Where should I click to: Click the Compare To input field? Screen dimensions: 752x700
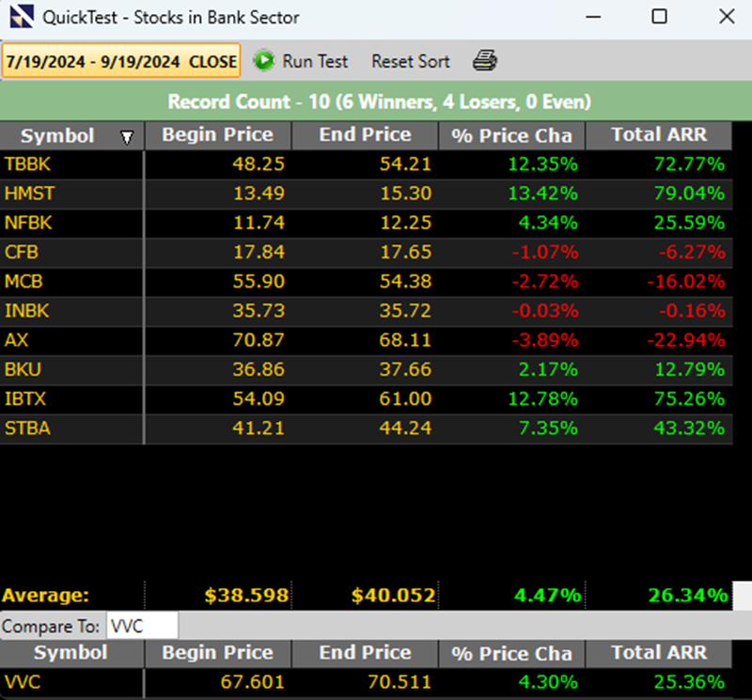(141, 626)
